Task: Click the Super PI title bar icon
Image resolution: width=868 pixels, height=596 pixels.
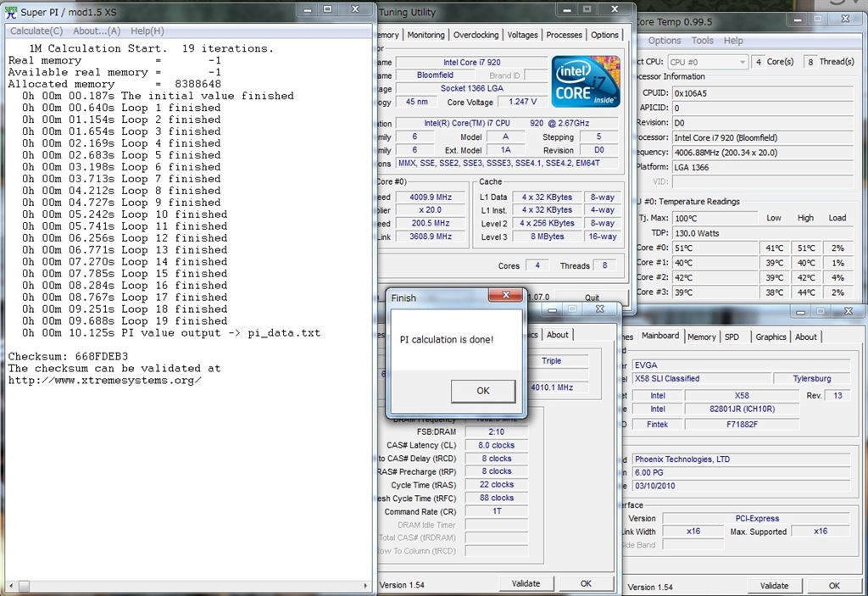Action: coord(12,11)
